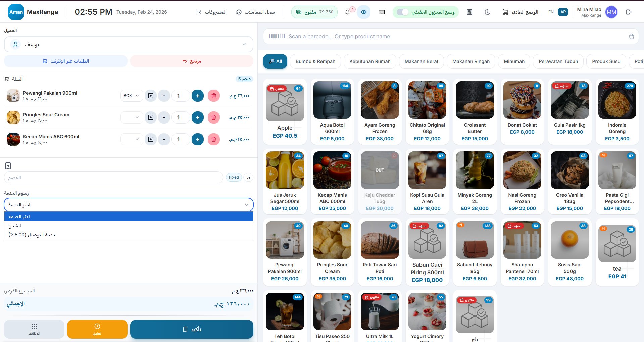Open the BOX unit dropdown
This screenshot has width=644, height=342.
coord(131,96)
